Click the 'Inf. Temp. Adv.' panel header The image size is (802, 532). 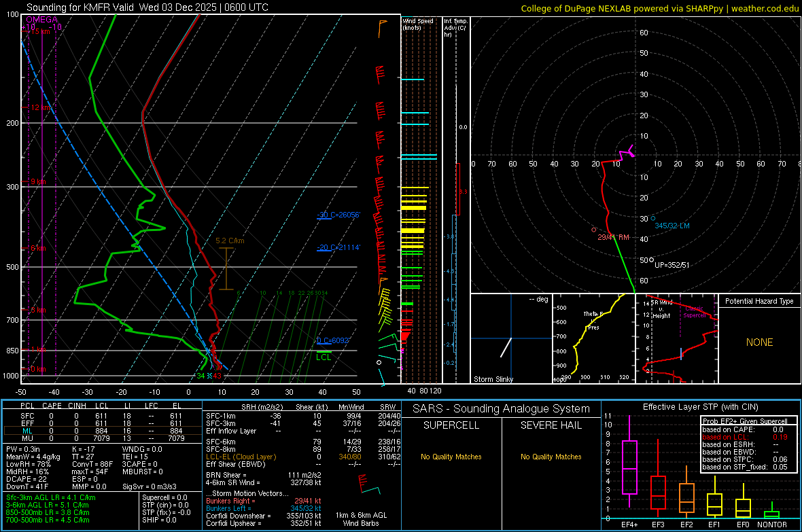coord(455,28)
